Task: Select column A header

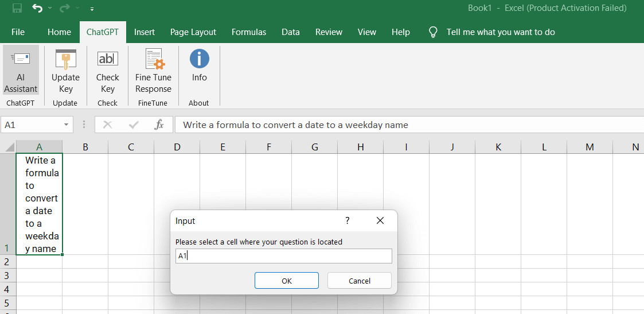Action: pyautogui.click(x=40, y=147)
